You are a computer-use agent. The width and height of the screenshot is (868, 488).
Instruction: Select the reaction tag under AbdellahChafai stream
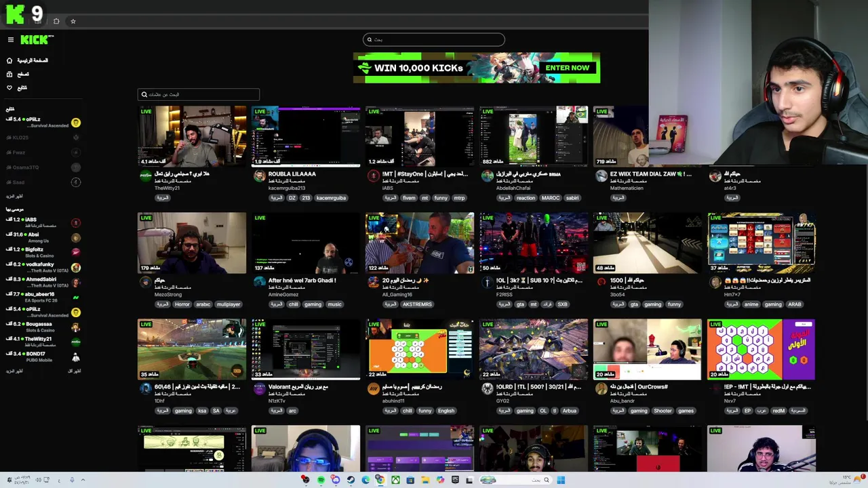point(526,198)
